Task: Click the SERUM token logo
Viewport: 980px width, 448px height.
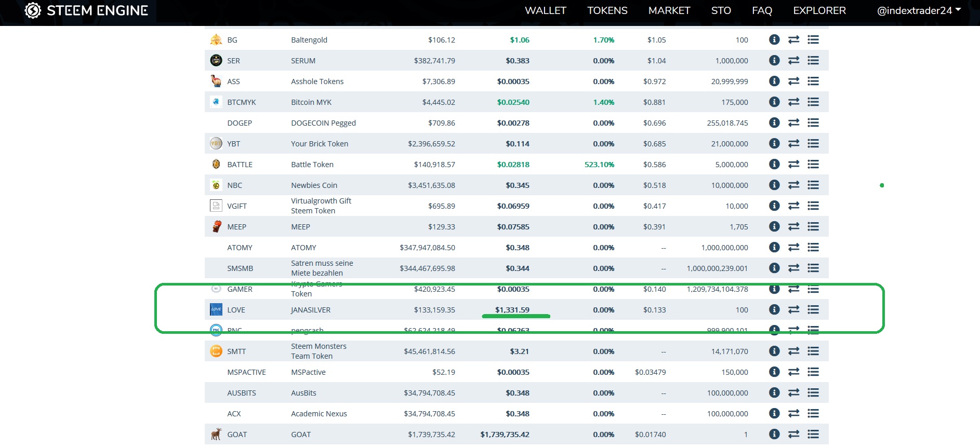Action: coord(216,60)
